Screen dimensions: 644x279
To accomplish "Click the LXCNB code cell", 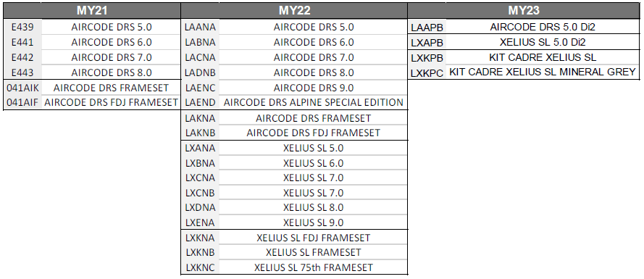I will [200, 193].
